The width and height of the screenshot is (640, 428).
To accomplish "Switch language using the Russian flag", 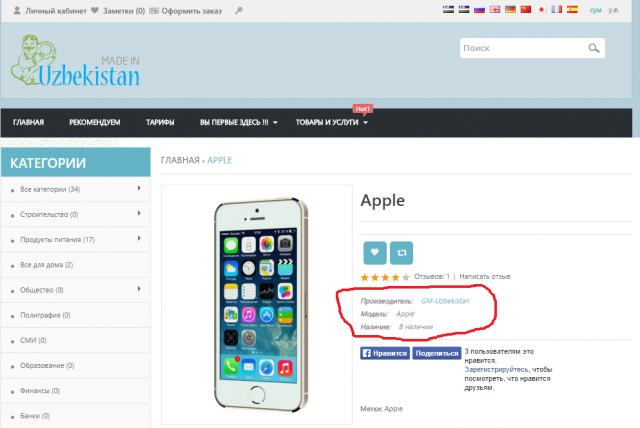I will point(478,10).
